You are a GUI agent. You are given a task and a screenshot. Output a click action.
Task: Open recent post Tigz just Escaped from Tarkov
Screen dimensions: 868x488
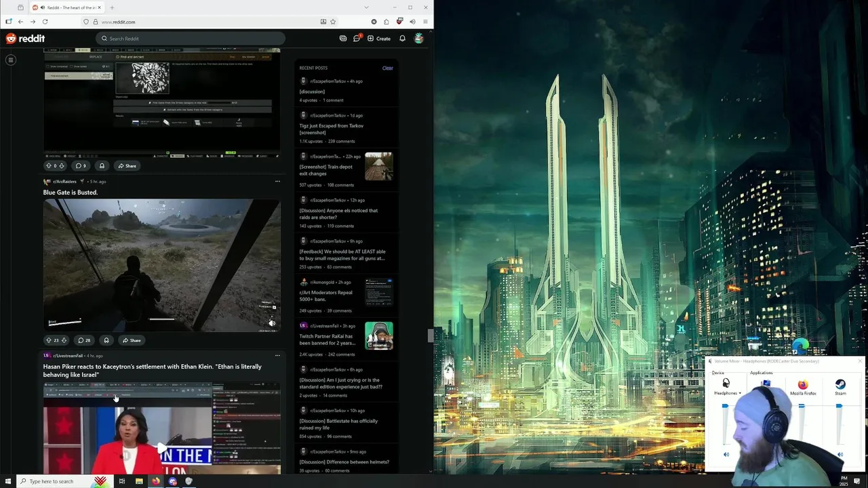point(332,129)
